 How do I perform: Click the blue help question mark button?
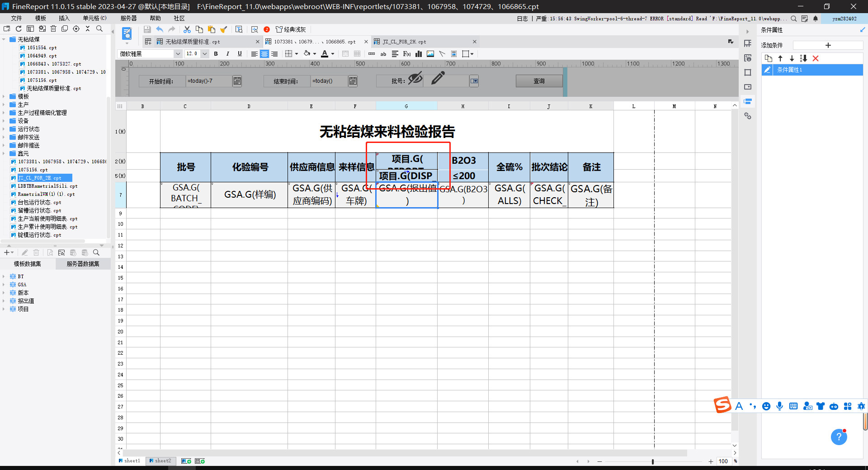point(839,437)
